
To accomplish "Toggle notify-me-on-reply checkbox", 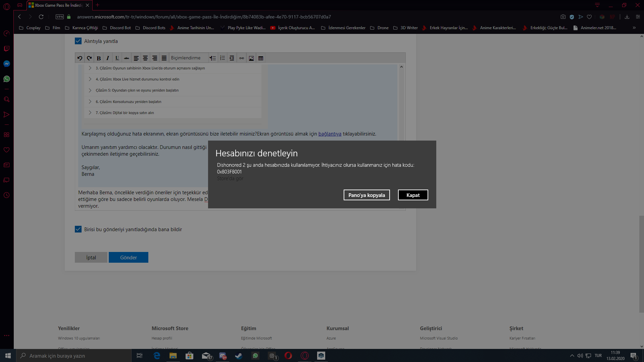I will [x=78, y=229].
